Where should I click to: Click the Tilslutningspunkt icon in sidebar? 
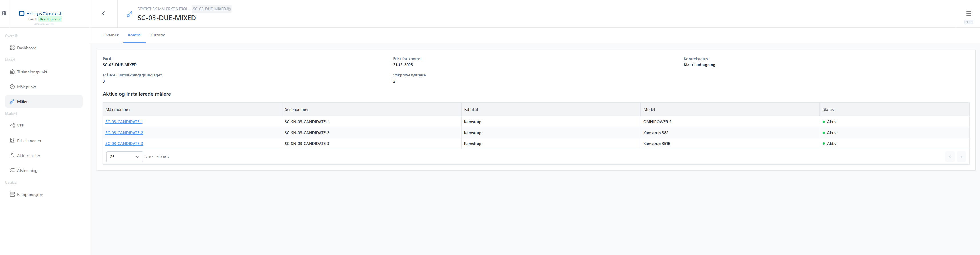pos(12,72)
